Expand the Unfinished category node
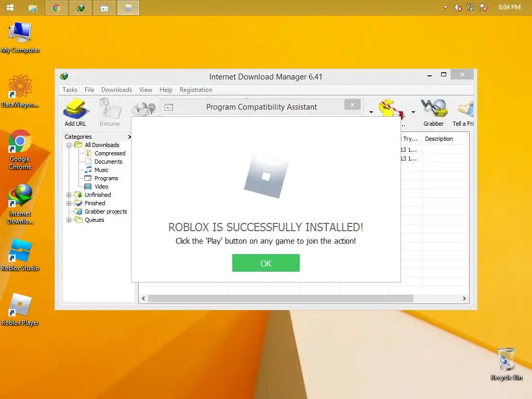 (x=69, y=195)
